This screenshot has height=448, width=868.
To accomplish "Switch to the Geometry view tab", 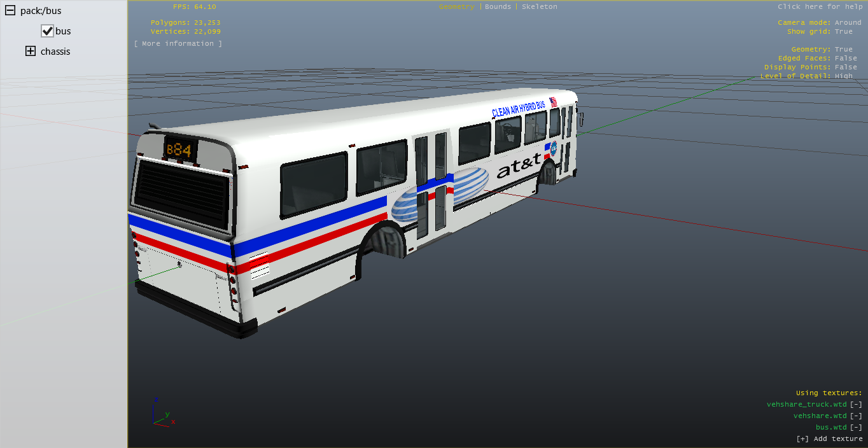I will [x=457, y=6].
